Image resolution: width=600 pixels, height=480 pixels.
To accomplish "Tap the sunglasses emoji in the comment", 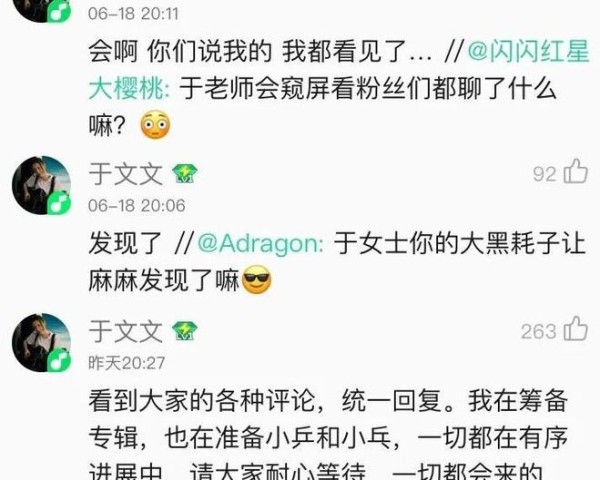I will tap(257, 280).
